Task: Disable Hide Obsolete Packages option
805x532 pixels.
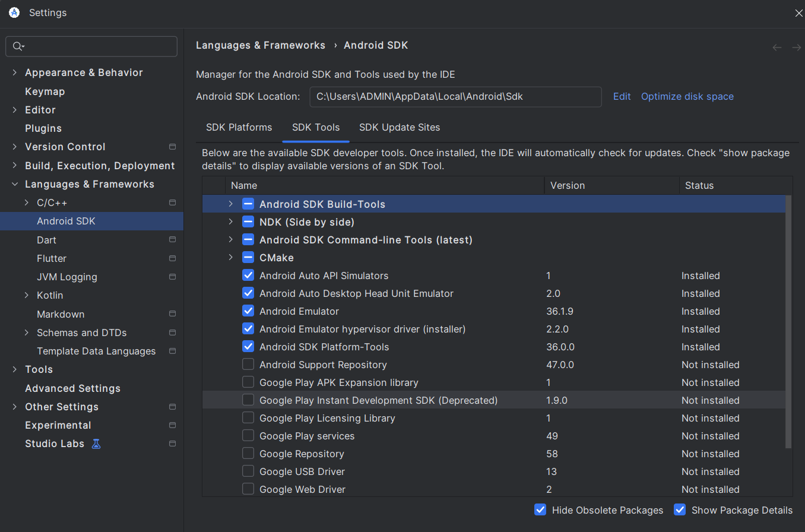Action: (x=540, y=510)
